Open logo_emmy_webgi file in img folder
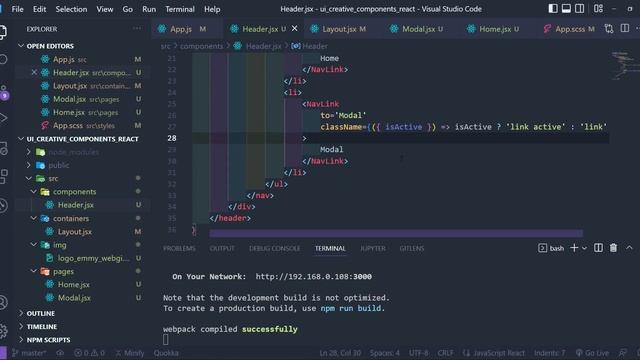Image resolution: width=640 pixels, height=360 pixels. click(93, 258)
